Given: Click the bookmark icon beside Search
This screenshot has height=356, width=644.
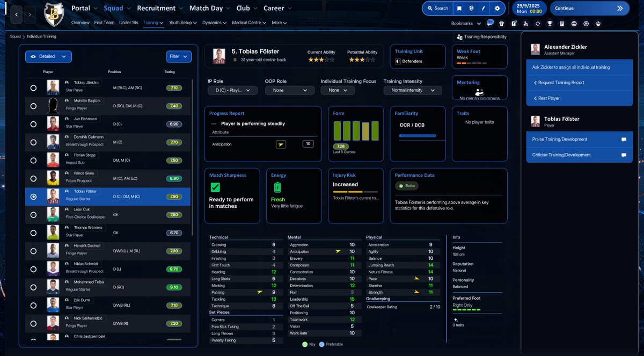Looking at the screenshot, I should 459,9.
